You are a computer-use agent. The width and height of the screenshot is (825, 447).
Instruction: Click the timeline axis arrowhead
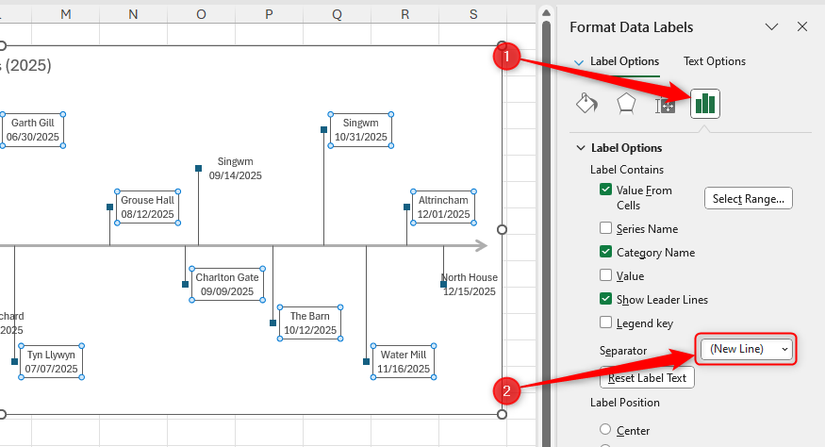point(481,246)
